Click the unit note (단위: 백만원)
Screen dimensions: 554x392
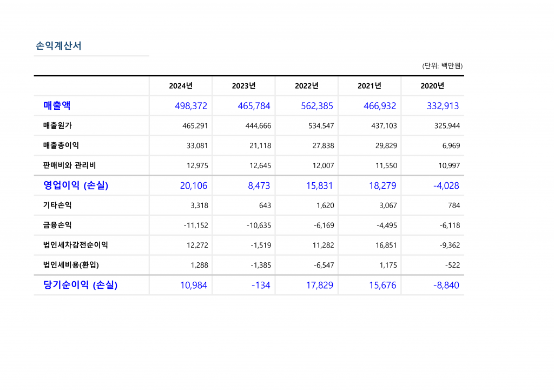pos(442,66)
